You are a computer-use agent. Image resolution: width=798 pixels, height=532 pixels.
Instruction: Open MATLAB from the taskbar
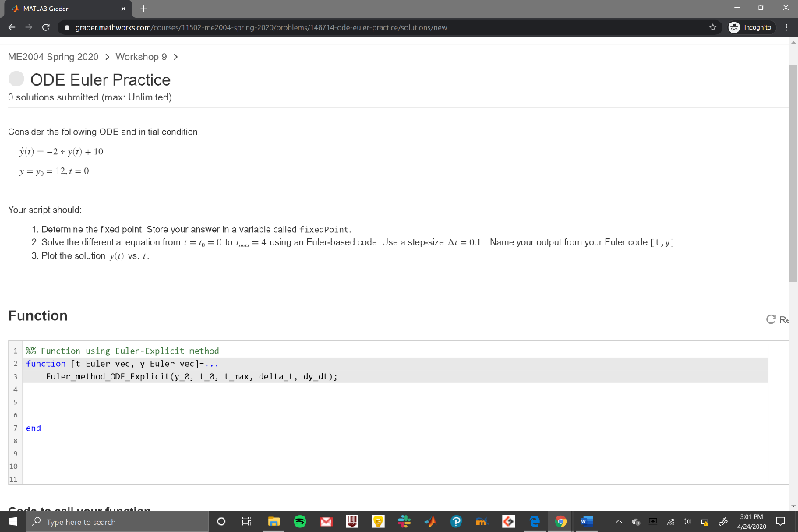(x=429, y=521)
